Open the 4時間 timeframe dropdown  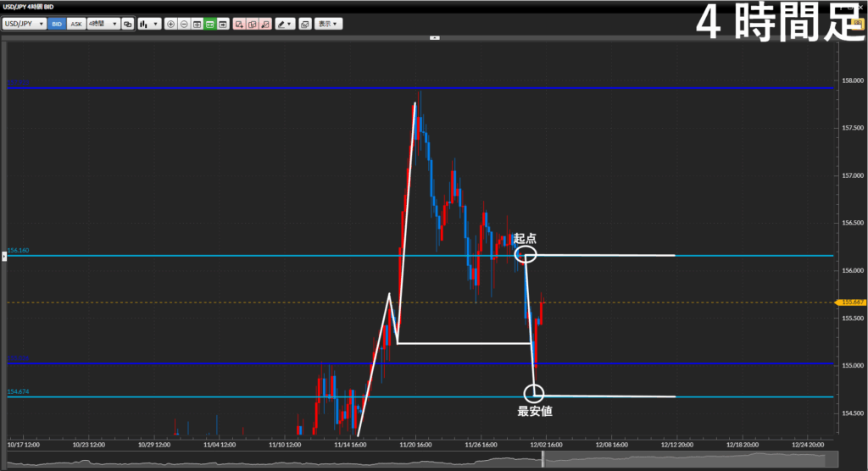[x=102, y=24]
